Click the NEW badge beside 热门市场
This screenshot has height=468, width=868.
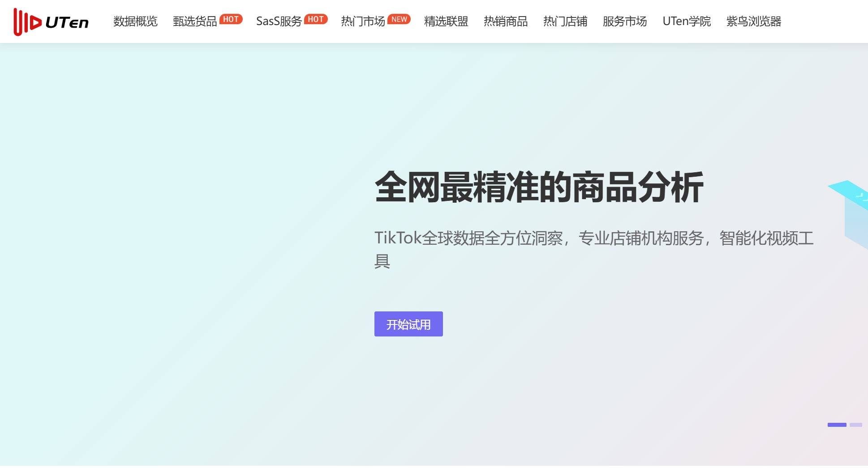399,19
